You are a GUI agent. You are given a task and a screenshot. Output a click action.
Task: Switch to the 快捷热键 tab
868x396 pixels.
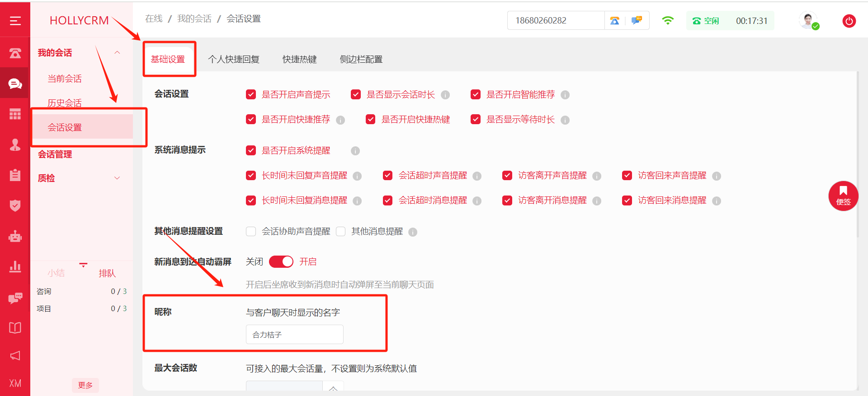pyautogui.click(x=300, y=59)
